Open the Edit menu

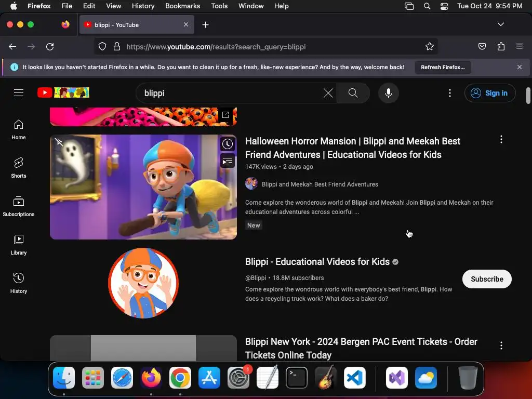[89, 6]
